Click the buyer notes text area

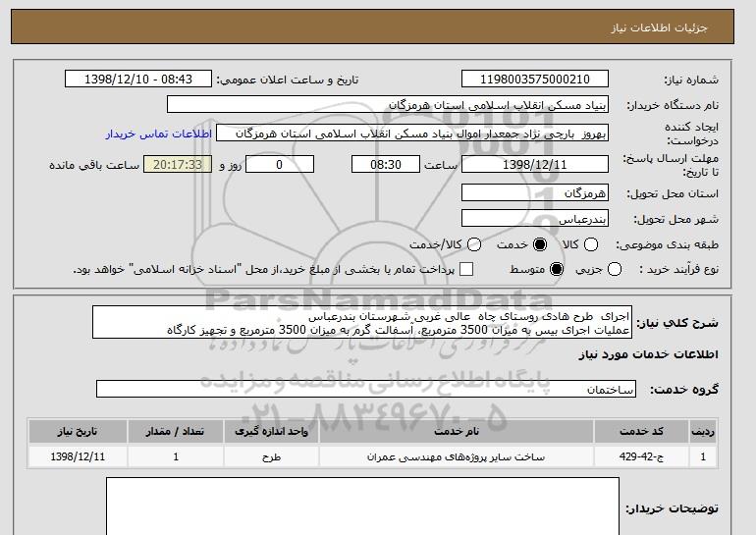tap(362, 507)
